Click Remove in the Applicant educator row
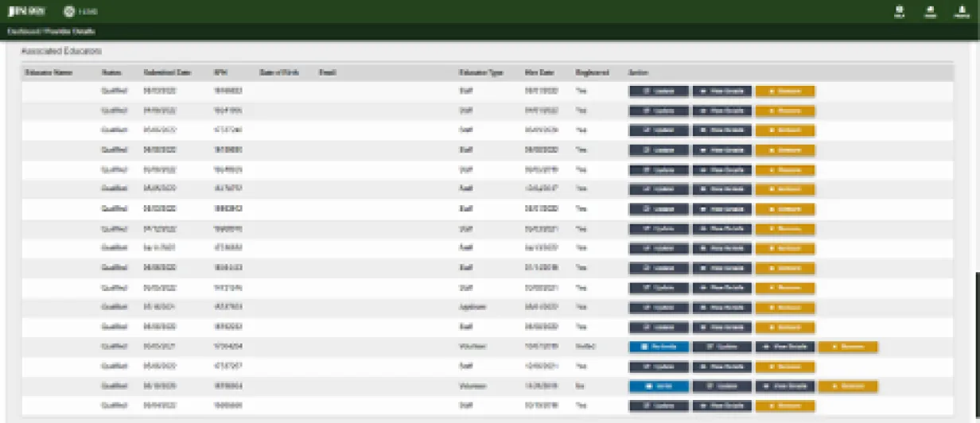The image size is (980, 423). click(x=784, y=307)
